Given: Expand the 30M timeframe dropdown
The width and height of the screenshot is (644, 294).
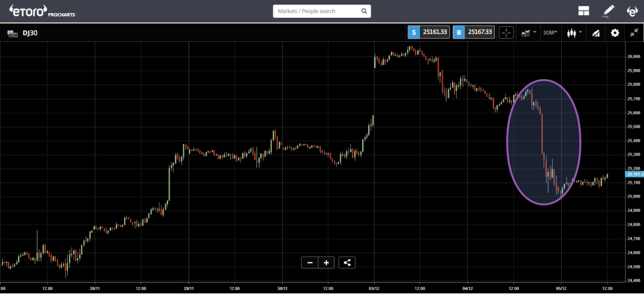Looking at the screenshot, I should coord(550,32).
